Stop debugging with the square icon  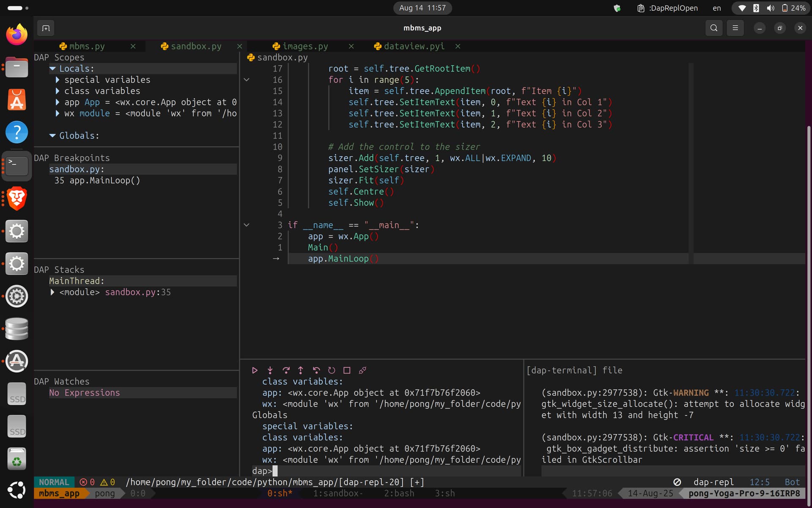[347, 370]
